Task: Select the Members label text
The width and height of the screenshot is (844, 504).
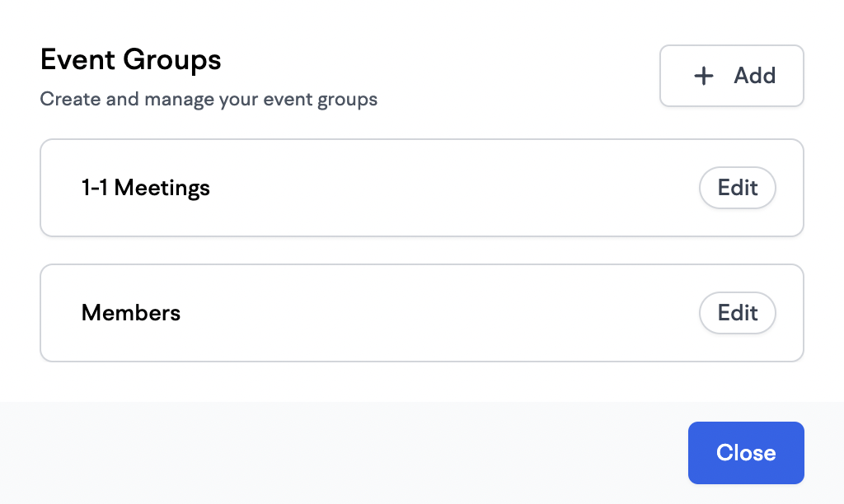Action: click(x=131, y=313)
